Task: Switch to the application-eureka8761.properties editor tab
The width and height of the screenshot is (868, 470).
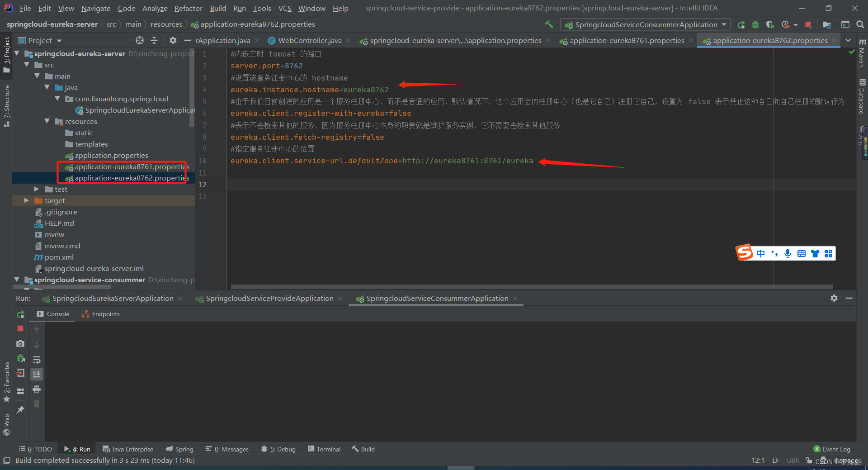Action: (x=627, y=41)
